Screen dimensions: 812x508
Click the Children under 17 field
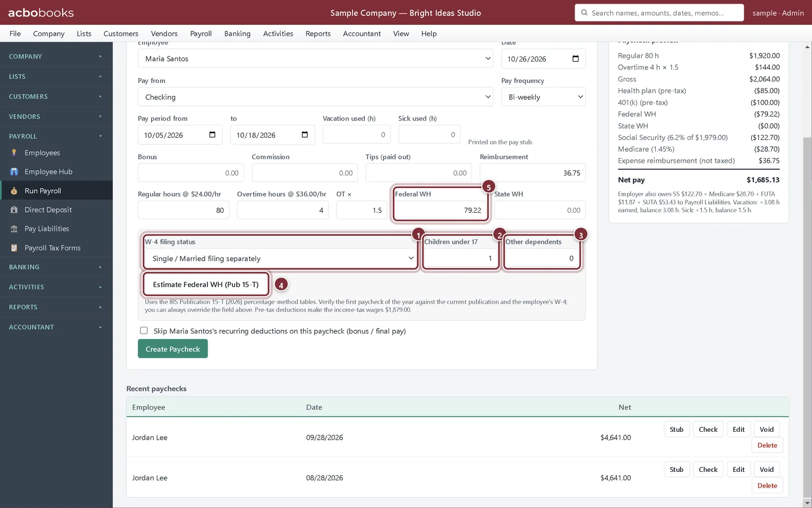click(x=461, y=259)
